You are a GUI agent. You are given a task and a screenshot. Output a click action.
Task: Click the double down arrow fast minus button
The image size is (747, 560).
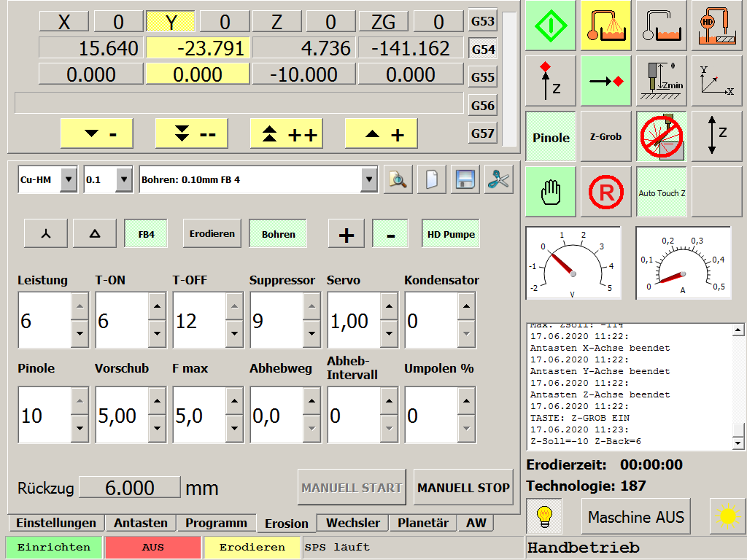192,134
